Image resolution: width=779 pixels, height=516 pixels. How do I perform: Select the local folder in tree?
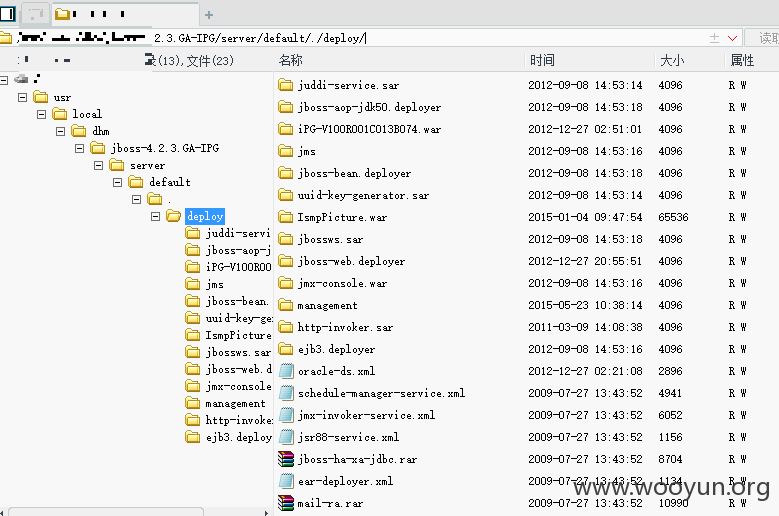tap(87, 114)
